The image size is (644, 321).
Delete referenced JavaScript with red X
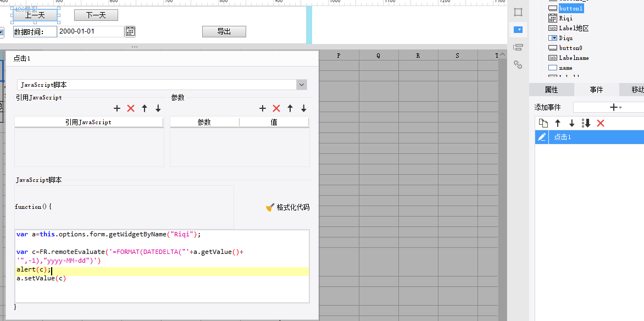[x=131, y=108]
